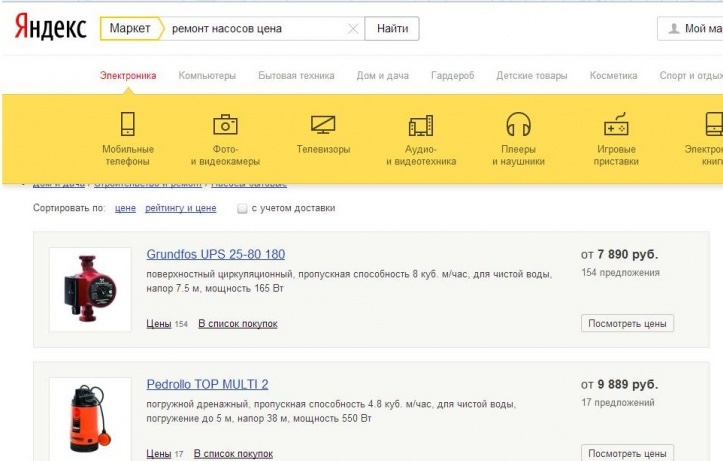Image resolution: width=723 pixels, height=461 pixels.
Task: Click the Grundfos pump product thumbnail
Action: tap(90, 289)
